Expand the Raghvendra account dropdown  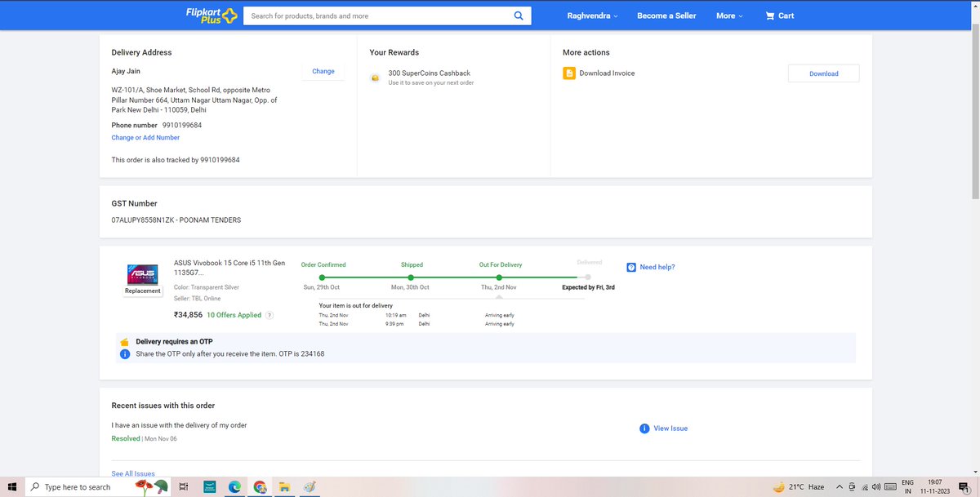(x=592, y=16)
